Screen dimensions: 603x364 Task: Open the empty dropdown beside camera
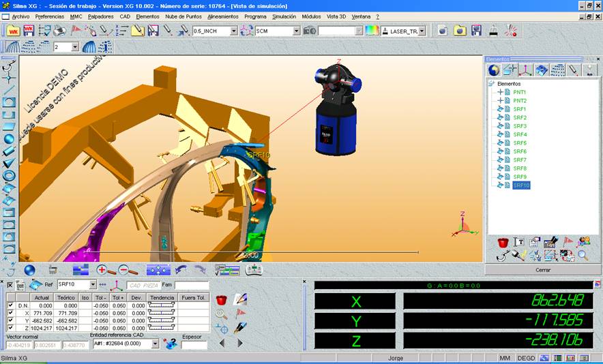tap(359, 31)
